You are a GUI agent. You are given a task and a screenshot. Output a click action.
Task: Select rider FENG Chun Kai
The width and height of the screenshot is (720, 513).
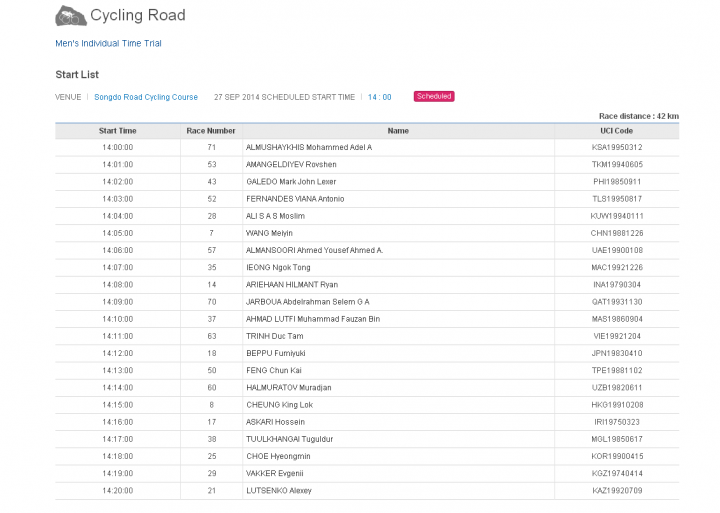coord(274,371)
